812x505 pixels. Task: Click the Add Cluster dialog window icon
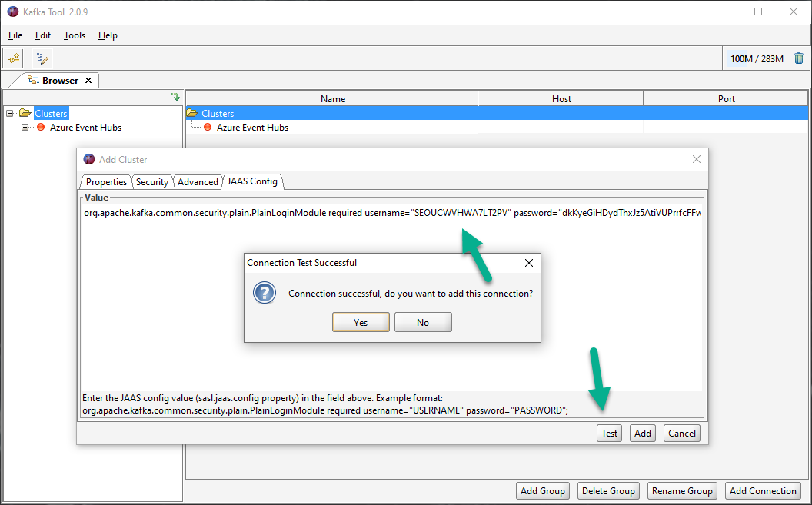tap(89, 159)
